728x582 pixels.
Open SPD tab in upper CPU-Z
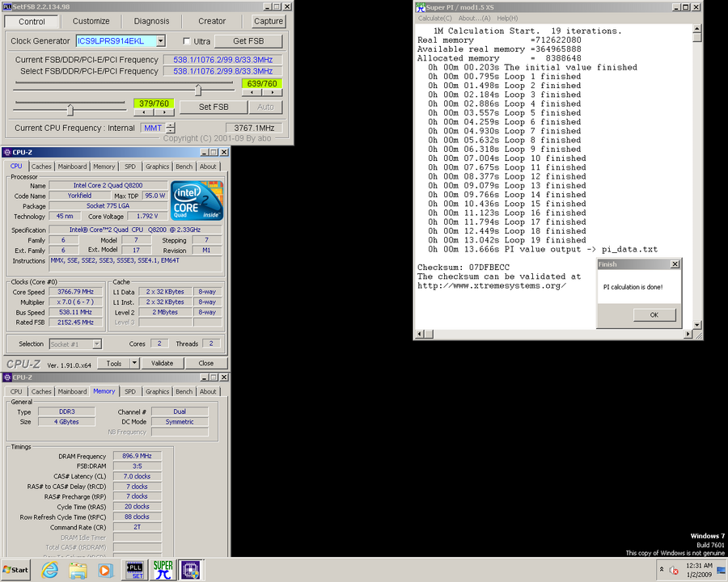tap(130, 167)
